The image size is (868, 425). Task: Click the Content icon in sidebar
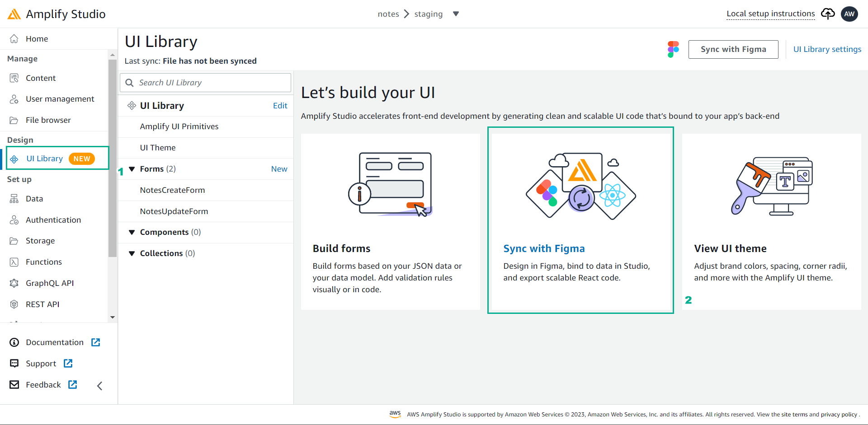tap(14, 78)
